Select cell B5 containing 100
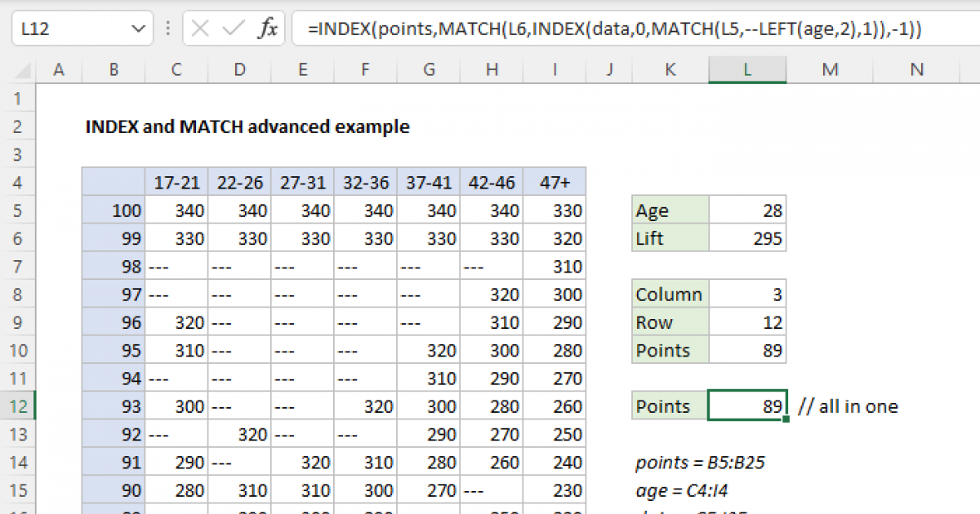 point(114,210)
